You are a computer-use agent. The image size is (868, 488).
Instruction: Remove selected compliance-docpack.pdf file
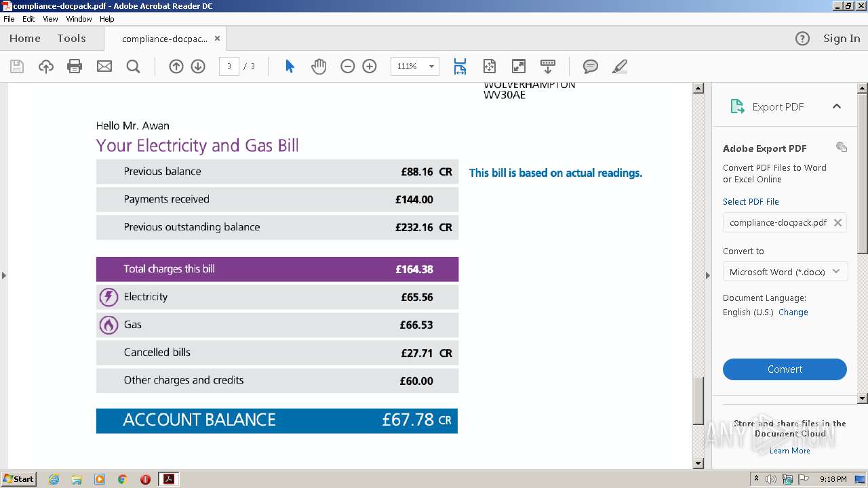(x=837, y=222)
